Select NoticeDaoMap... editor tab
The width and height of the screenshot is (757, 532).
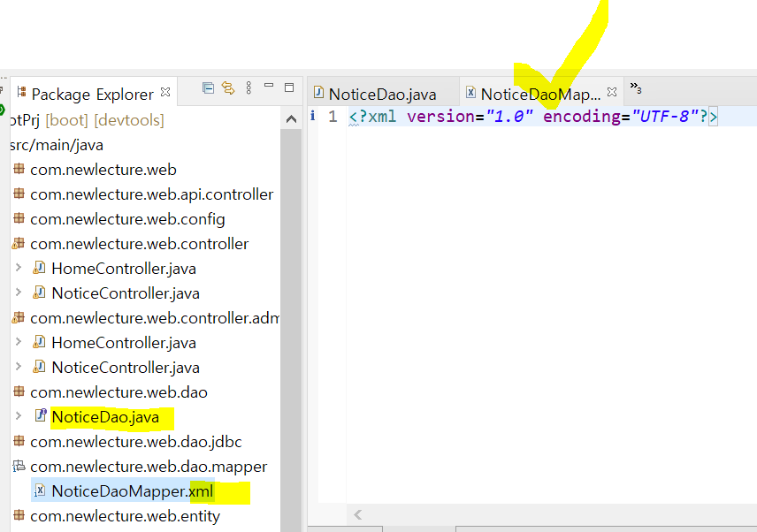point(540,94)
